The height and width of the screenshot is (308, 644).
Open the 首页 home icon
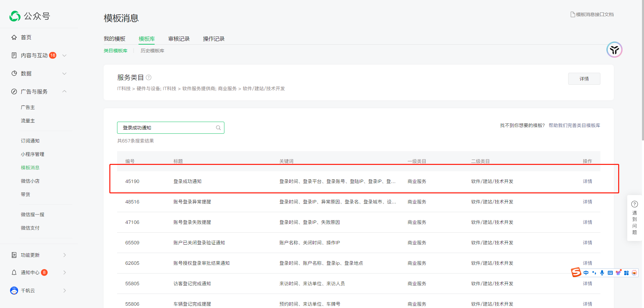tap(14, 37)
